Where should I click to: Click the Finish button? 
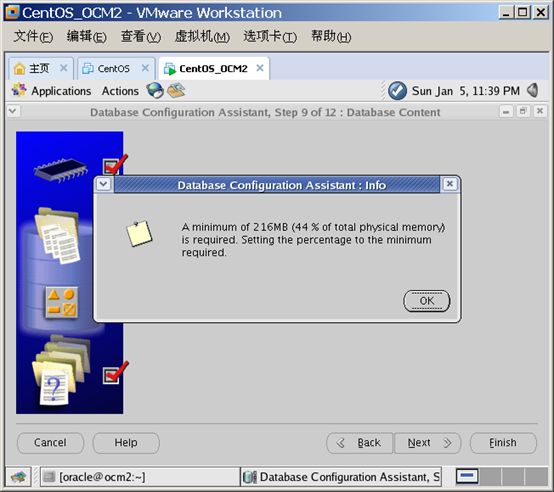503,443
